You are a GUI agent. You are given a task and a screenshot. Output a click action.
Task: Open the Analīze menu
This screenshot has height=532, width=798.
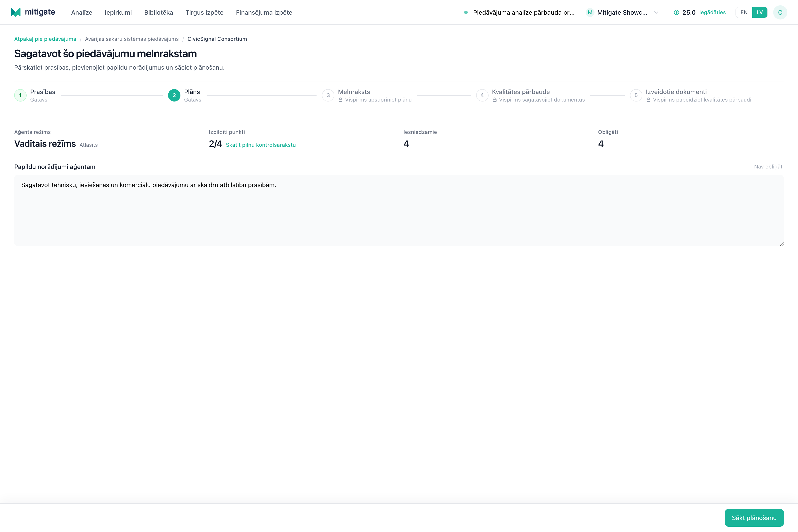tap(82, 13)
